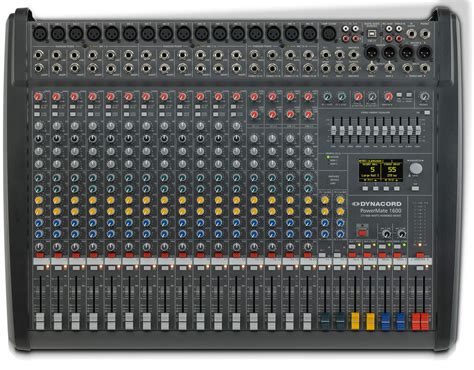Click the channel 5 black mid-frequency knob

tap(111, 139)
